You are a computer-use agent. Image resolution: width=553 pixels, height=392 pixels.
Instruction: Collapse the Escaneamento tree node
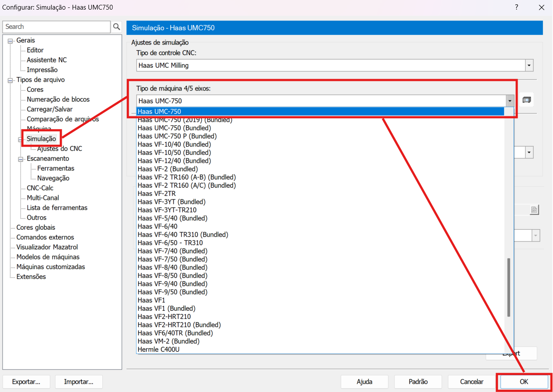[x=21, y=159]
